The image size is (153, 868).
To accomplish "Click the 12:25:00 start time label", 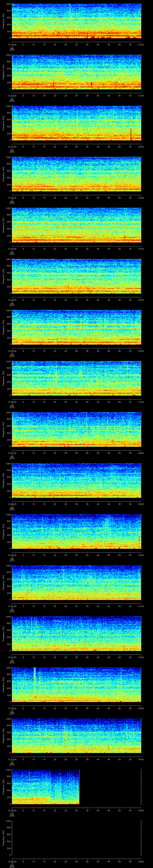I will pyautogui.click(x=12, y=351).
